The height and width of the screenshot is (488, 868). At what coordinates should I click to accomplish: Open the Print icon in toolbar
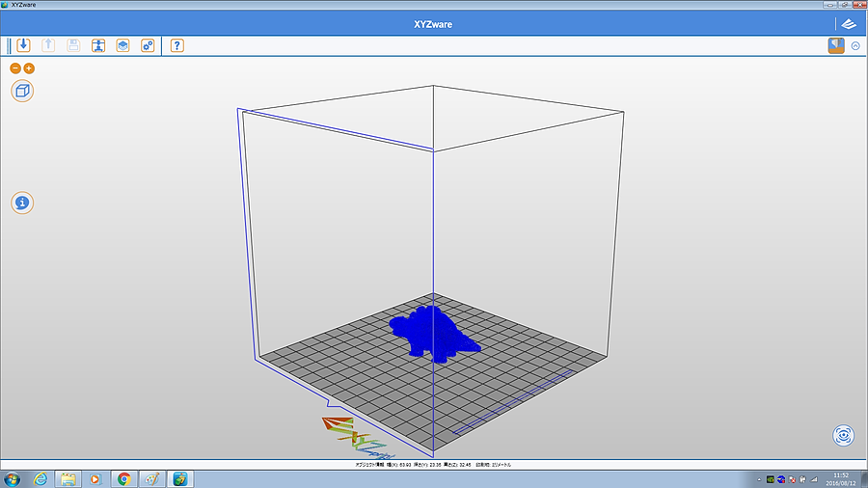coord(98,45)
